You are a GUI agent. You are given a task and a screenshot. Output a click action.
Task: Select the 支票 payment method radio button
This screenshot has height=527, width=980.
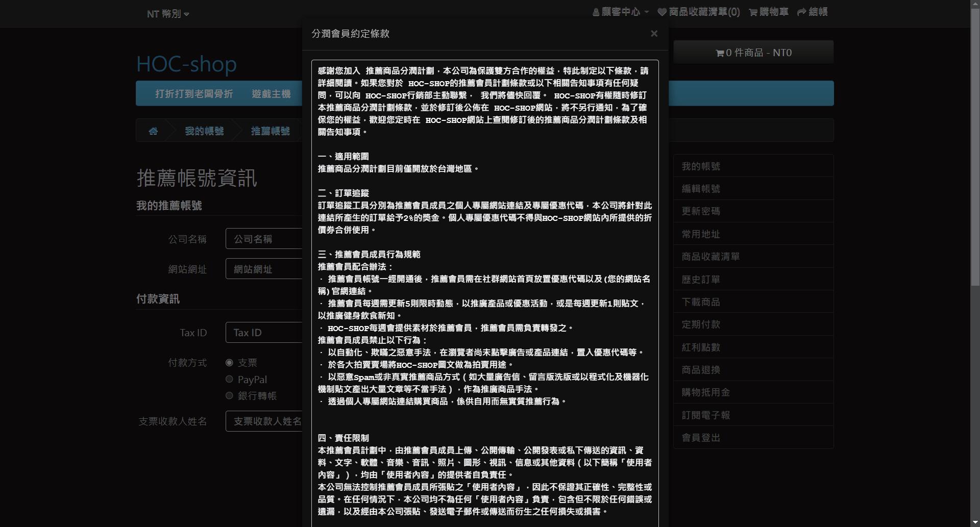click(x=229, y=363)
